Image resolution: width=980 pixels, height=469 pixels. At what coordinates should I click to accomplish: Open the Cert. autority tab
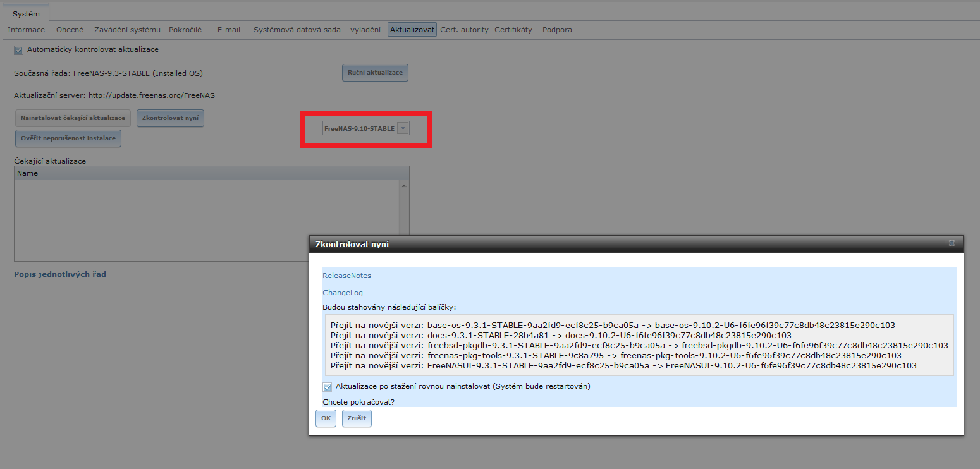click(x=465, y=30)
